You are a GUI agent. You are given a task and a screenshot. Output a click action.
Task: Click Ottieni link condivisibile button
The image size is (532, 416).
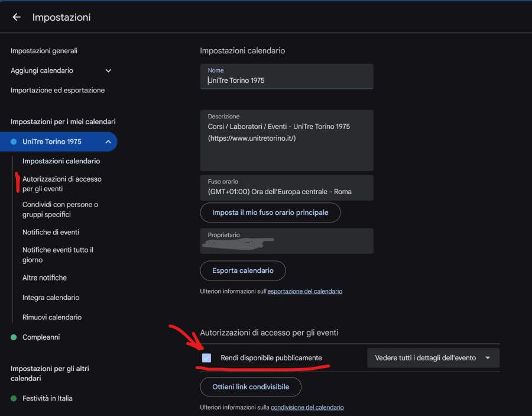click(x=251, y=386)
